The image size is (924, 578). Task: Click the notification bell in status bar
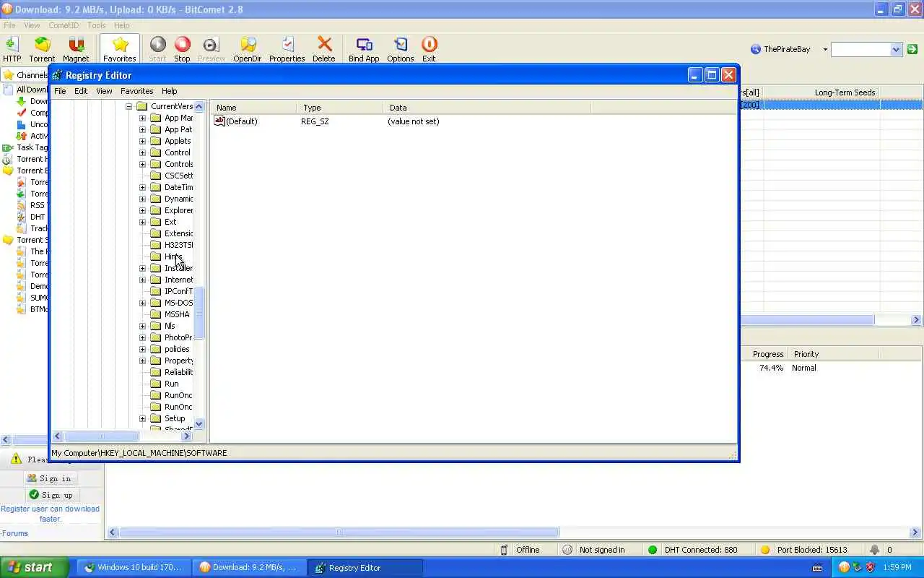[874, 550]
